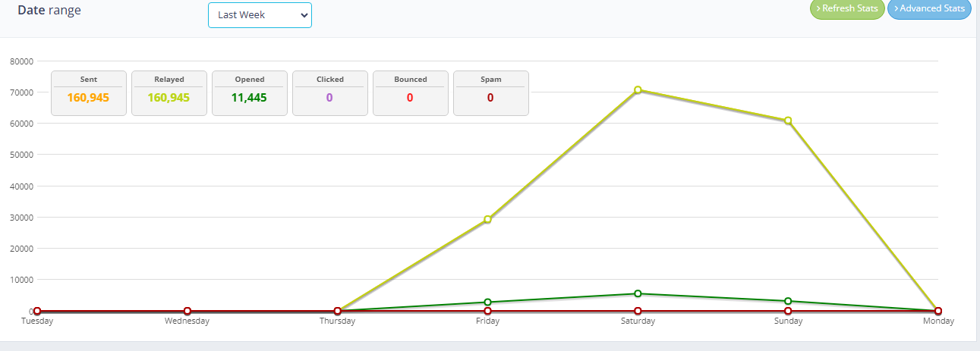The height and width of the screenshot is (351, 980).
Task: Click the Monday data point marker
Action: tap(938, 311)
